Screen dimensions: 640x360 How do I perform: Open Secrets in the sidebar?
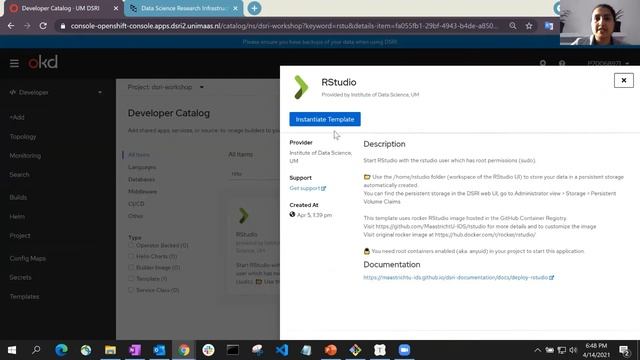click(20, 278)
